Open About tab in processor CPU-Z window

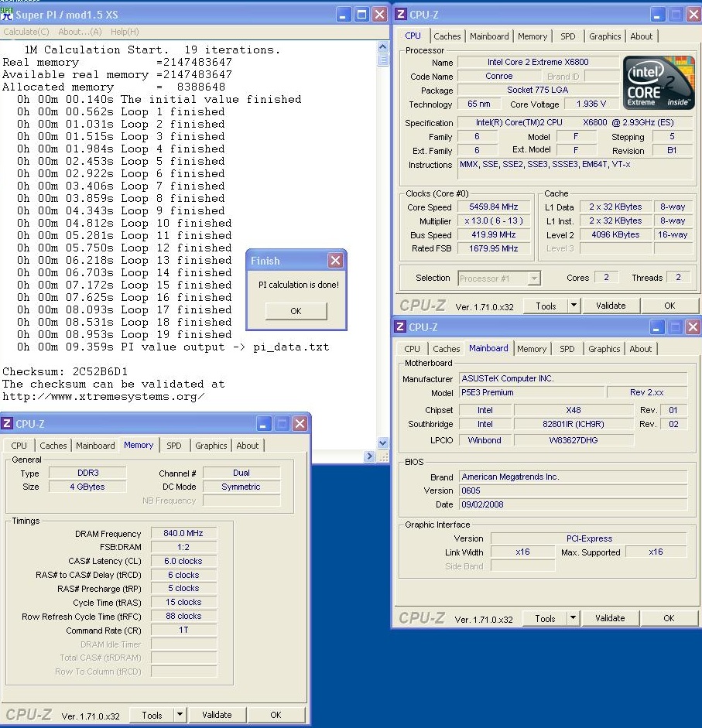point(641,36)
